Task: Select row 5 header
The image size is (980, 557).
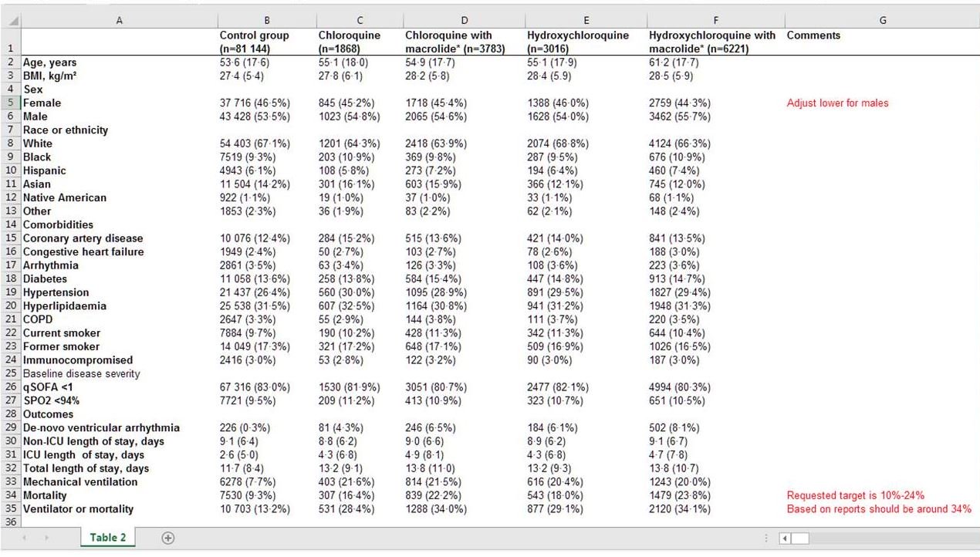Action: [x=10, y=103]
